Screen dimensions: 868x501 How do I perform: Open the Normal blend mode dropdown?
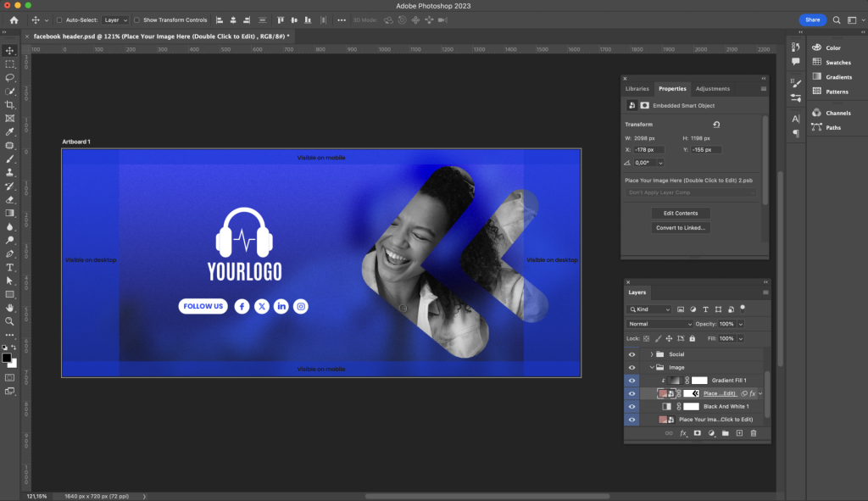(660, 324)
